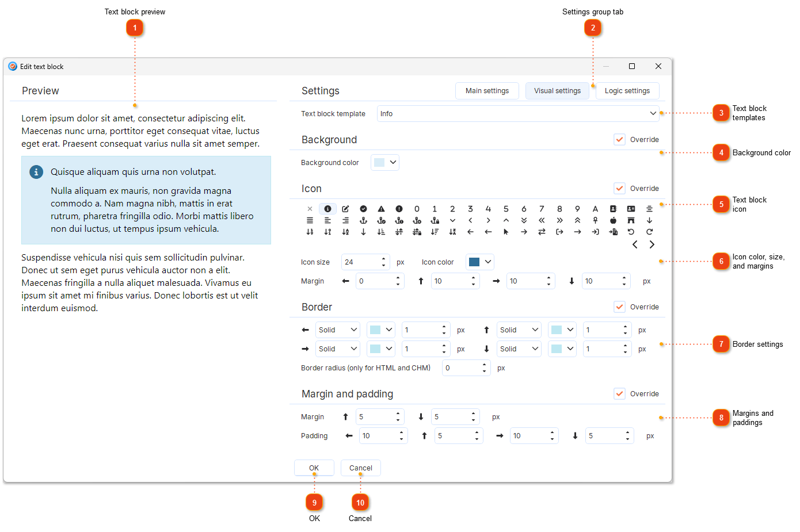Open the bottom border color dropdown
This screenshot has height=532, width=800.
click(x=562, y=349)
